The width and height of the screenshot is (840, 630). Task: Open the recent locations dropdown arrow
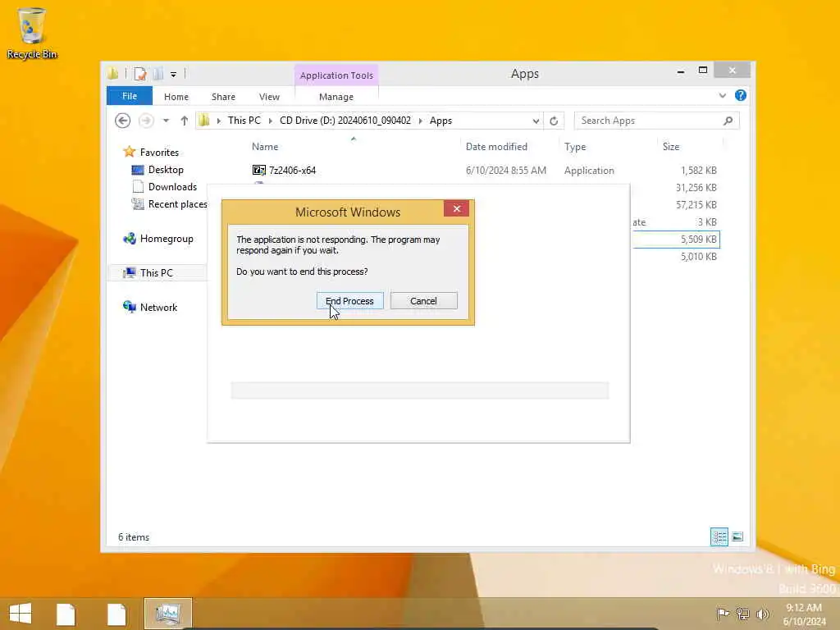(x=166, y=121)
